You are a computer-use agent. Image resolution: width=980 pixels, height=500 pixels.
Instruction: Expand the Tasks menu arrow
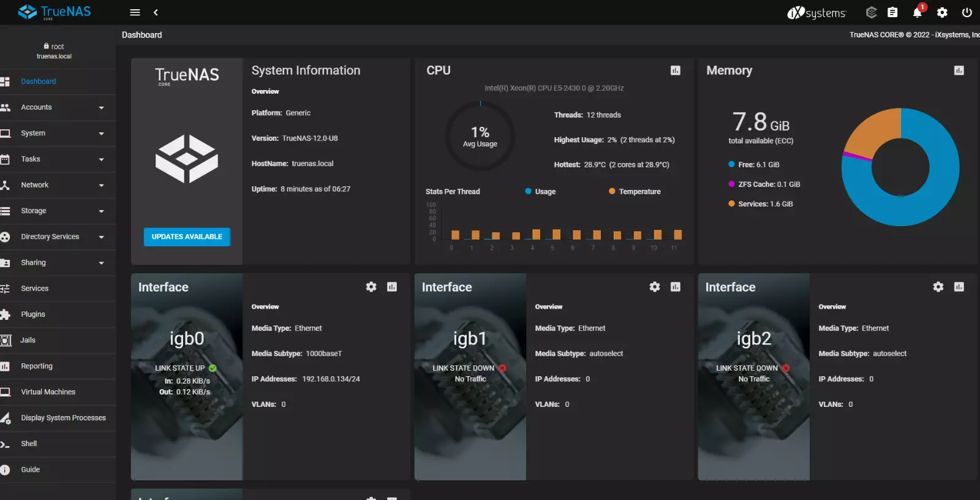pos(101,159)
